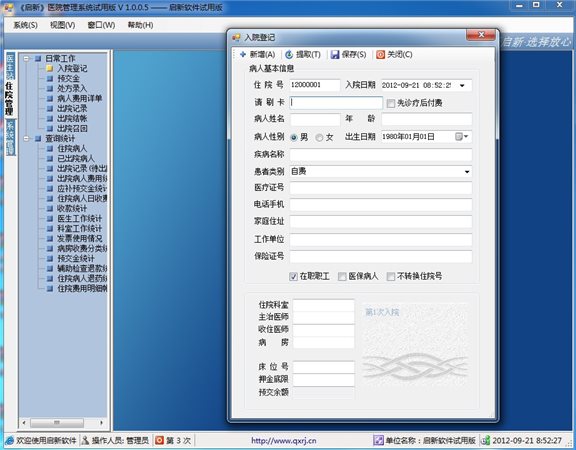Open 出院记录 under 日常工作
Screen dimensions: 576x450
pyautogui.click(x=72, y=108)
